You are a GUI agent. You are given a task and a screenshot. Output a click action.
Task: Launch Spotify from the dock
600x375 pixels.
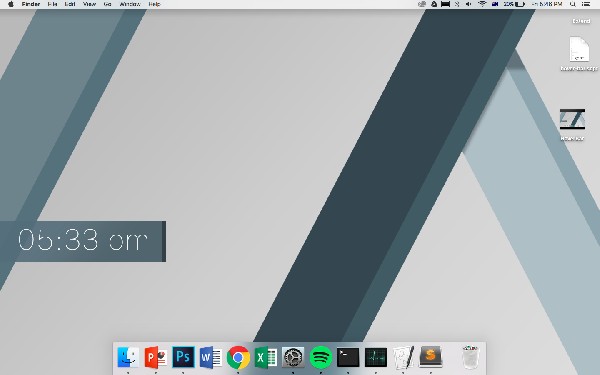321,357
